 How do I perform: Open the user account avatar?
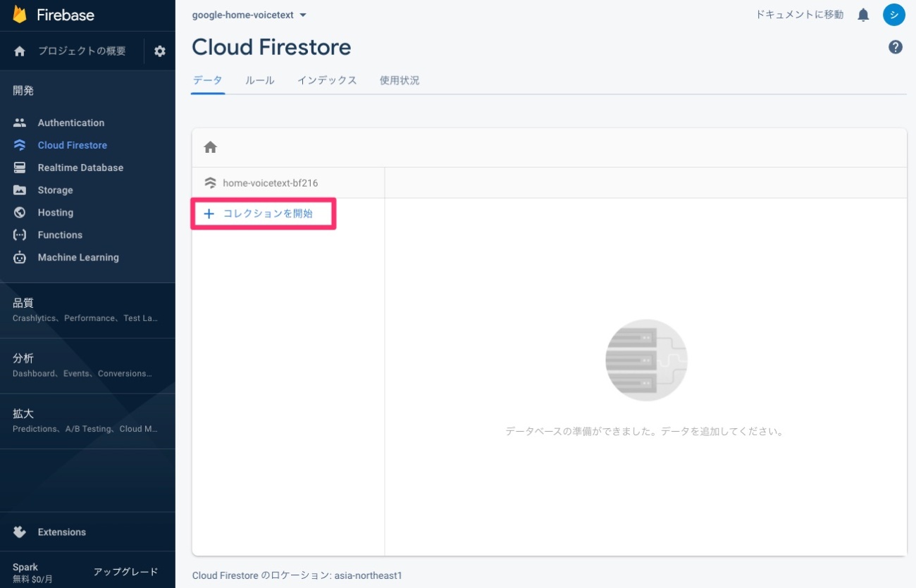point(894,15)
